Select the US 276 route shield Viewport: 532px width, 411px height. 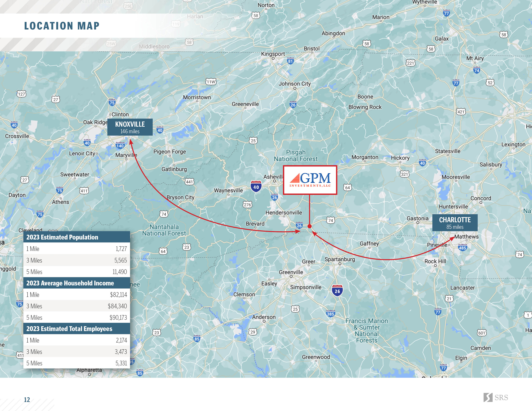coord(247,205)
